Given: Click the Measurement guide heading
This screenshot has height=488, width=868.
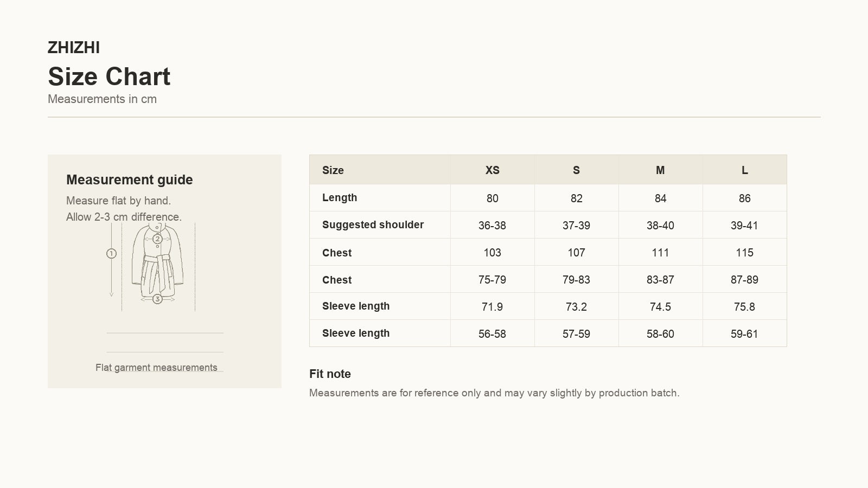Looking at the screenshot, I should (x=130, y=179).
